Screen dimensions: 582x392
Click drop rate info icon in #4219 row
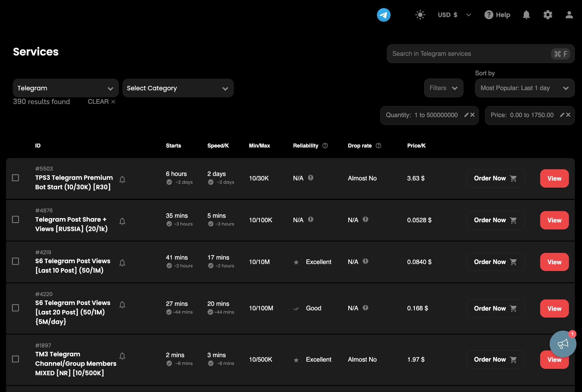coord(365,261)
